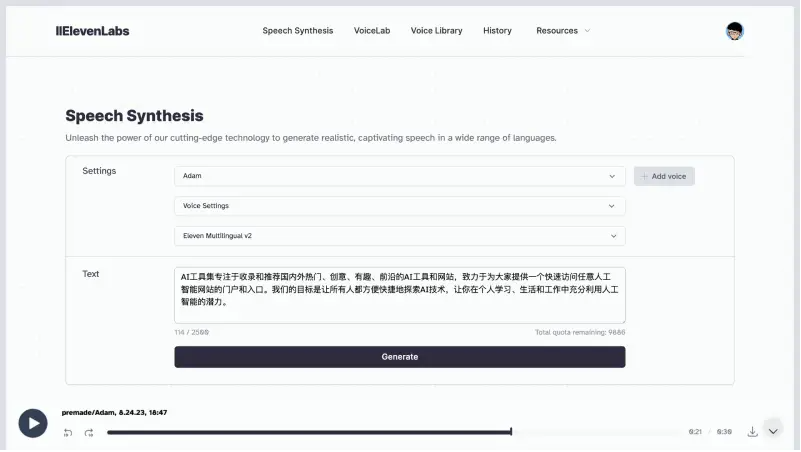Expand the Adam voice dropdown
Screen dimensions: 801x452
(x=399, y=176)
